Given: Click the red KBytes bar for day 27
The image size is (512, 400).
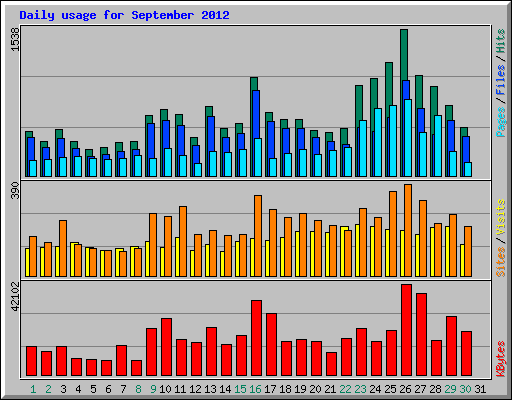Looking at the screenshot, I should pos(421,335).
